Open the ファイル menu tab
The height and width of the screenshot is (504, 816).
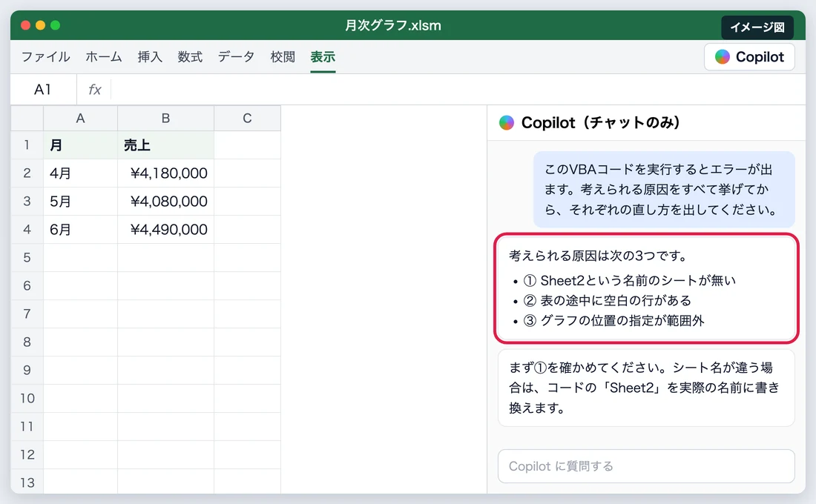[x=46, y=56]
